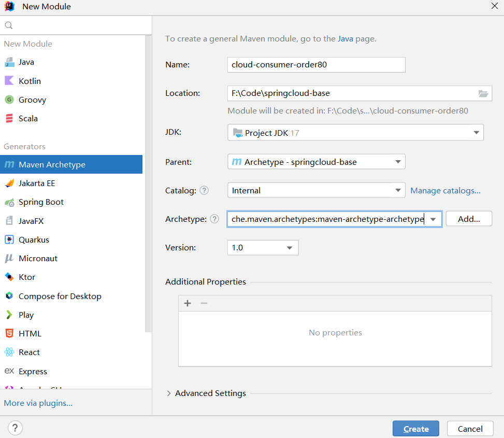This screenshot has width=504, height=438.
Task: Add a property with plus icon
Action: (188, 303)
